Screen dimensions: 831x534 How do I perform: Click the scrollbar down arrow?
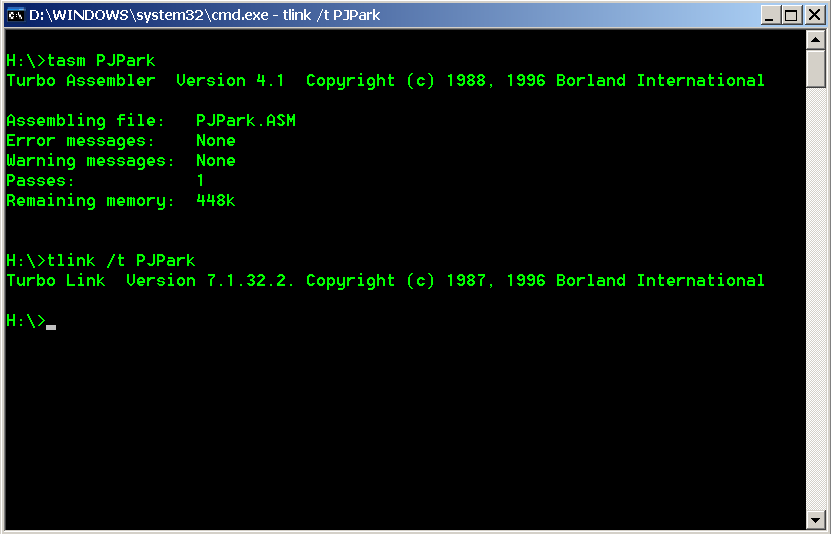(x=815, y=520)
